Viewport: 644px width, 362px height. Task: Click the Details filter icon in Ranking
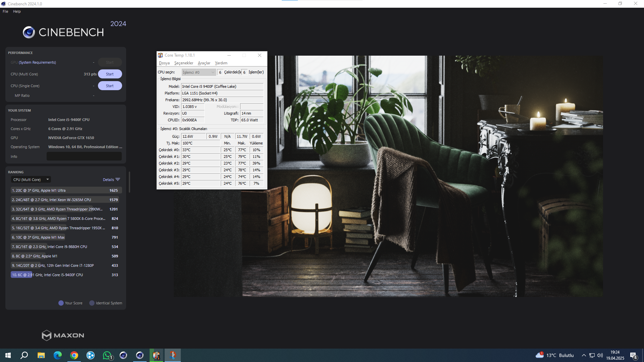pyautogui.click(x=118, y=180)
